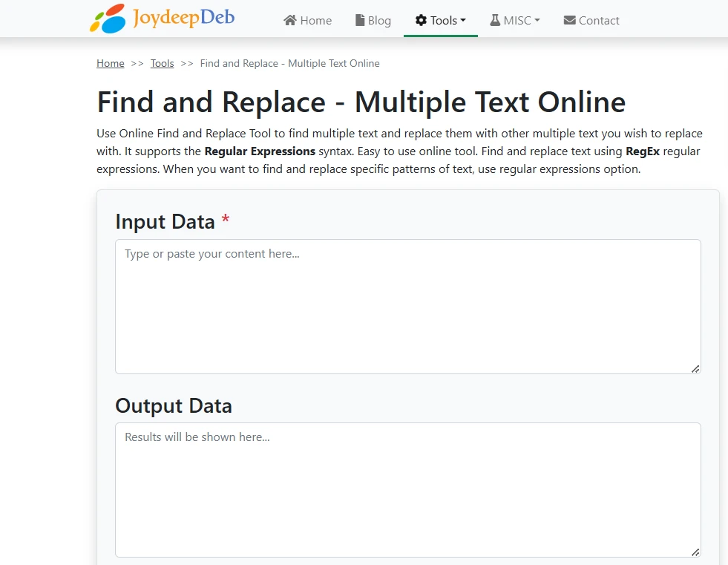Click the Blog document icon
The height and width of the screenshot is (565, 728).
tap(358, 20)
